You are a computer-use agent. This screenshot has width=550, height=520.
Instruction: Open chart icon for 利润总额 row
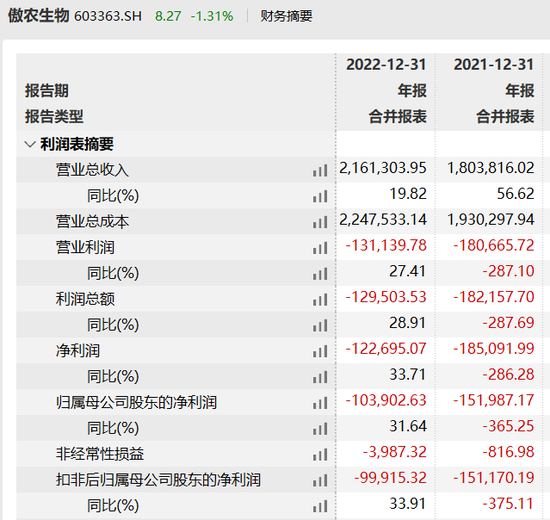click(x=320, y=300)
